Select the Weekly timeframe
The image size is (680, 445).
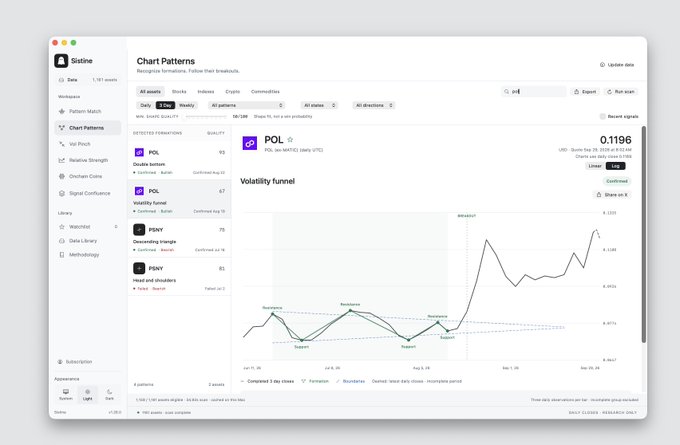click(x=186, y=105)
